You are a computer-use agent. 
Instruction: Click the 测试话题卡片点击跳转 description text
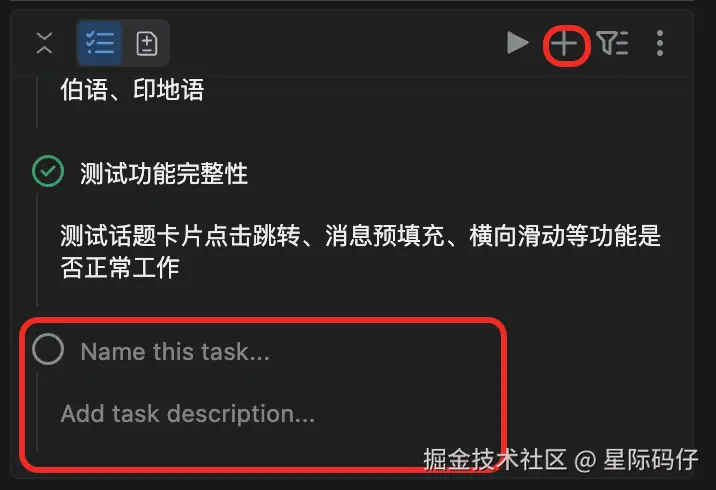click(x=361, y=251)
